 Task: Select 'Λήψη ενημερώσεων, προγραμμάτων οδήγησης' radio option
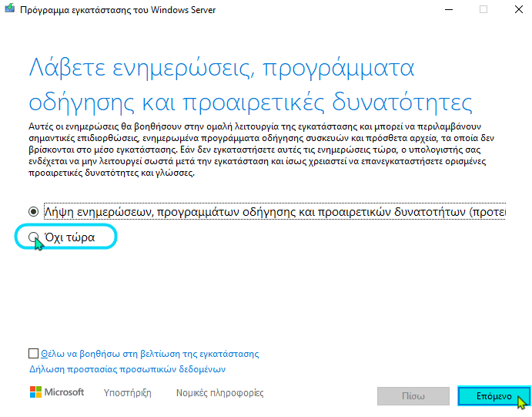(34, 212)
